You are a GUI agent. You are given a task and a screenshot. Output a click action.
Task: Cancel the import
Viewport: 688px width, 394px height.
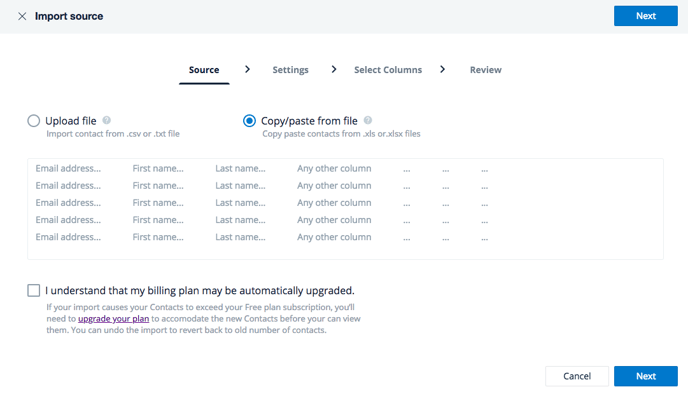[577, 376]
